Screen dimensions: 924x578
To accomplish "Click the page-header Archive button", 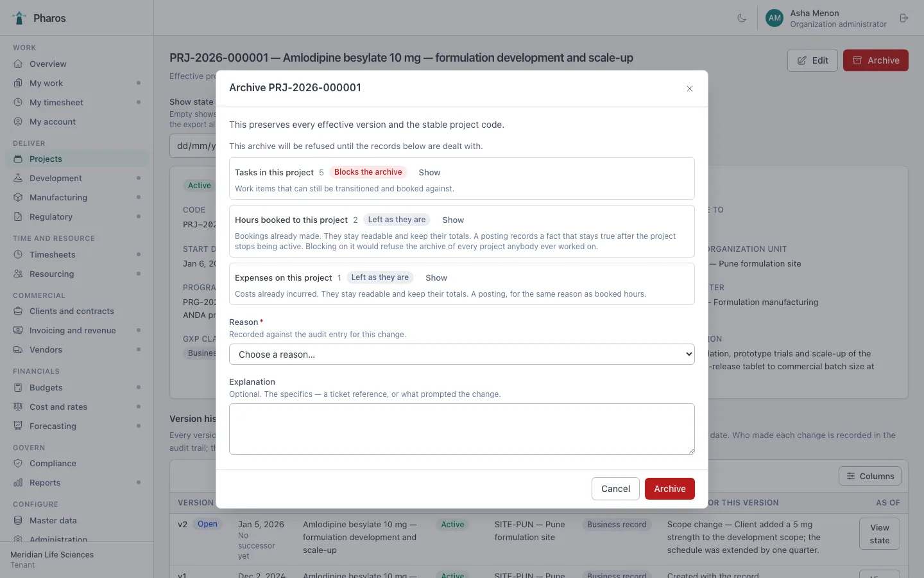I will [x=876, y=60].
